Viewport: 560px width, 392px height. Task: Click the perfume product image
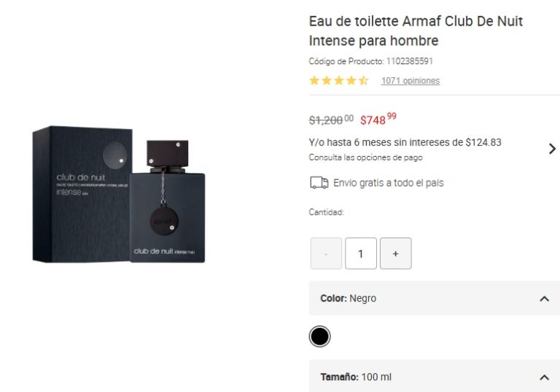[x=119, y=195]
